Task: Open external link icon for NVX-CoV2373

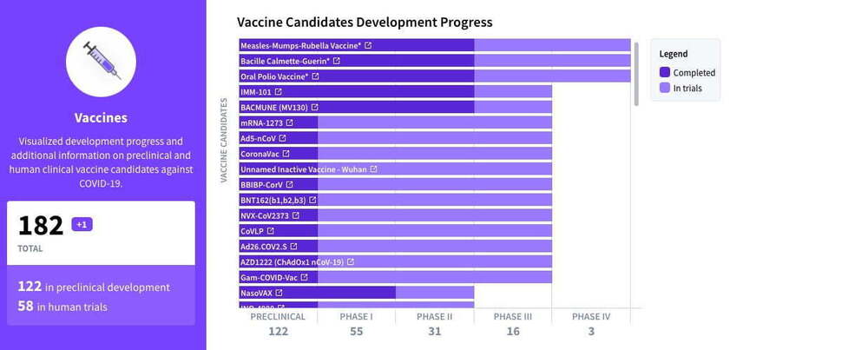Action: click(x=296, y=215)
